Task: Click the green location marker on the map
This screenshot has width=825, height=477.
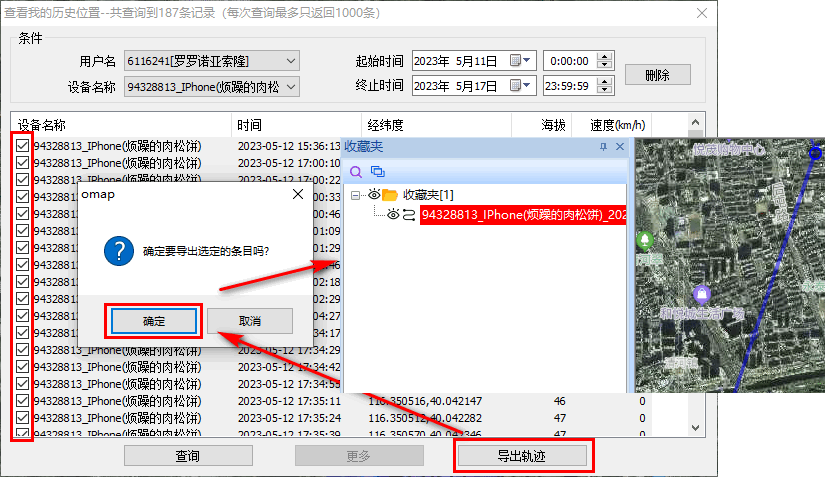Action: (645, 241)
